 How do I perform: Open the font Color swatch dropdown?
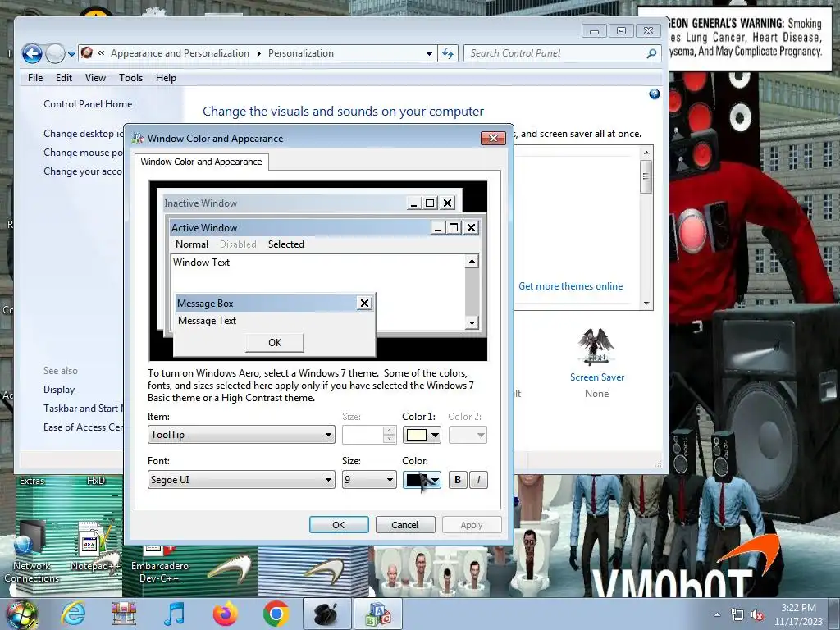tap(422, 479)
